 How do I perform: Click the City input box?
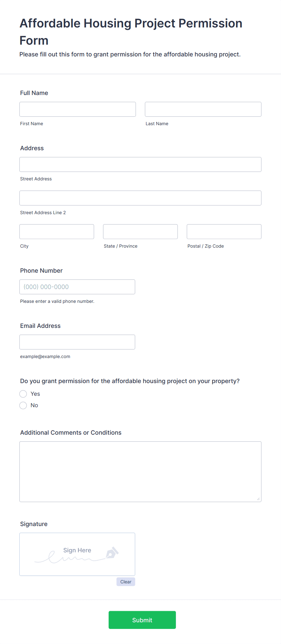57,232
